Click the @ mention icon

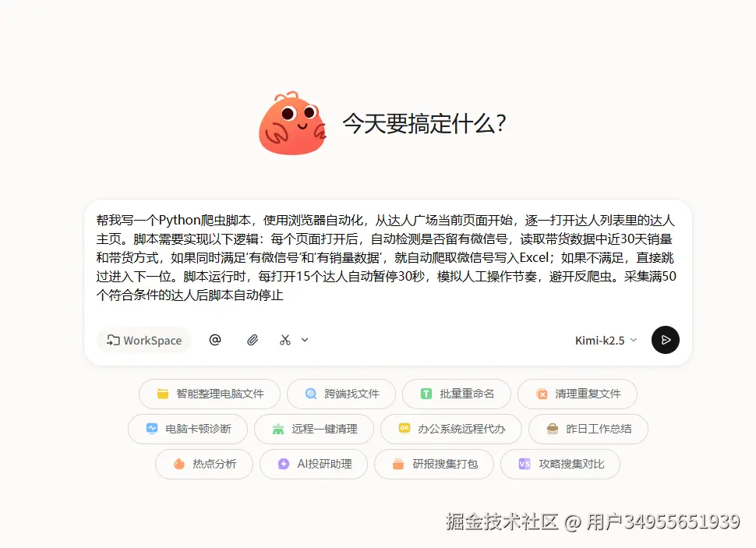[x=215, y=340]
